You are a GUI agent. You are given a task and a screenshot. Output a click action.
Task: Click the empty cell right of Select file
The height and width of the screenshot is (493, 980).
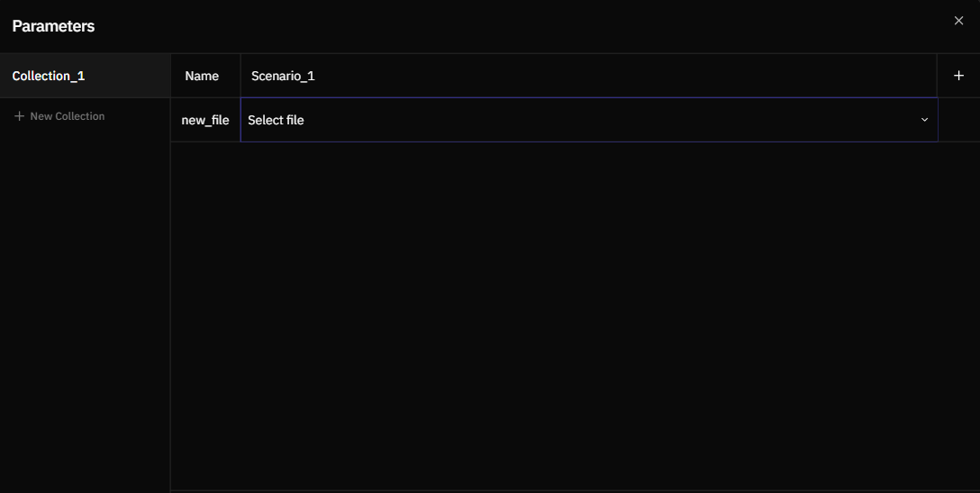[x=958, y=120]
